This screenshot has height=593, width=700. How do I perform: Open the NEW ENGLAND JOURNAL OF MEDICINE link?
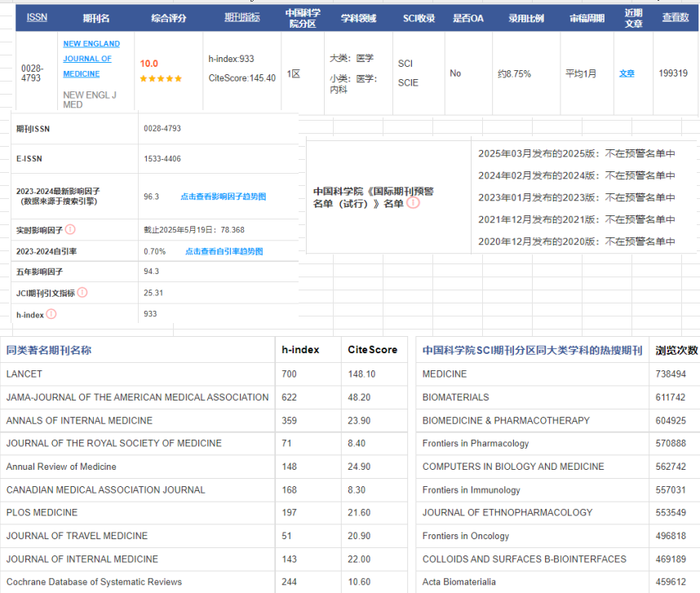click(x=91, y=59)
